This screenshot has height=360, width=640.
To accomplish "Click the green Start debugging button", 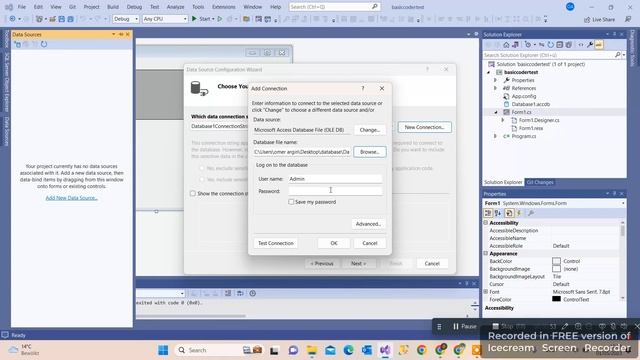I will [202, 19].
